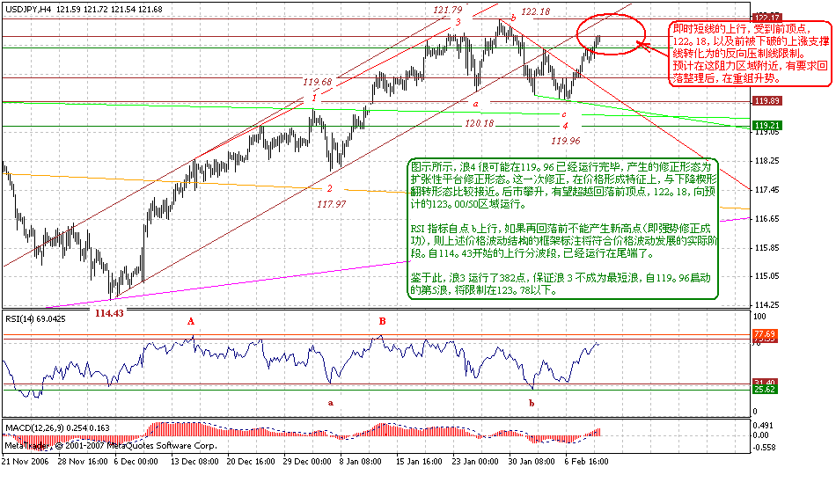Click the RSI(14) 69.0425 indicator label

(x=36, y=318)
